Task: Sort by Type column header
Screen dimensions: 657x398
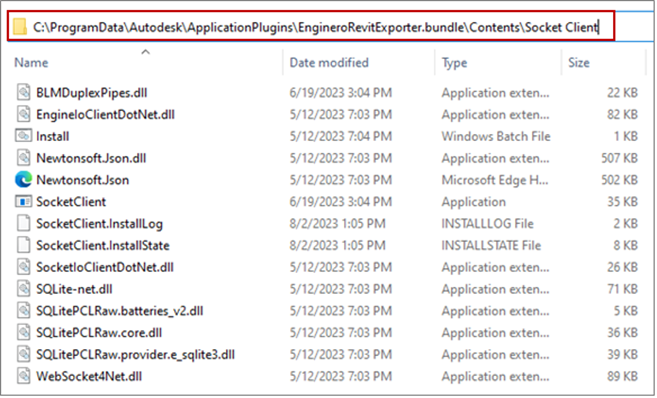Action: coord(454,63)
